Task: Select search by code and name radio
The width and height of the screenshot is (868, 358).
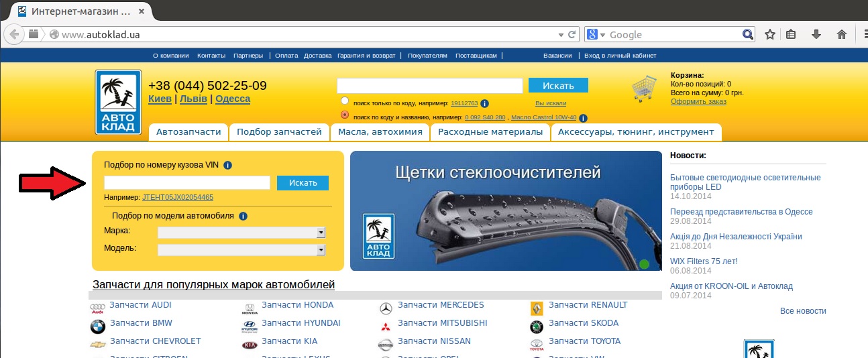Action: [x=345, y=115]
